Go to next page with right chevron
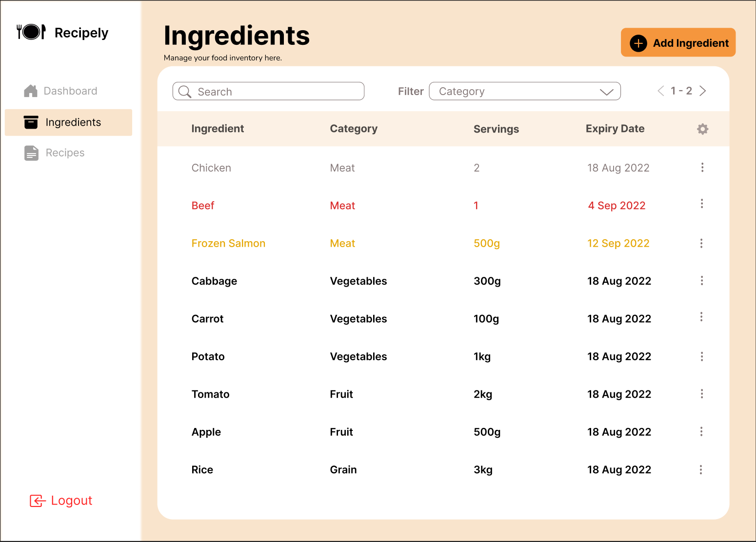This screenshot has height=542, width=756. pyautogui.click(x=703, y=91)
